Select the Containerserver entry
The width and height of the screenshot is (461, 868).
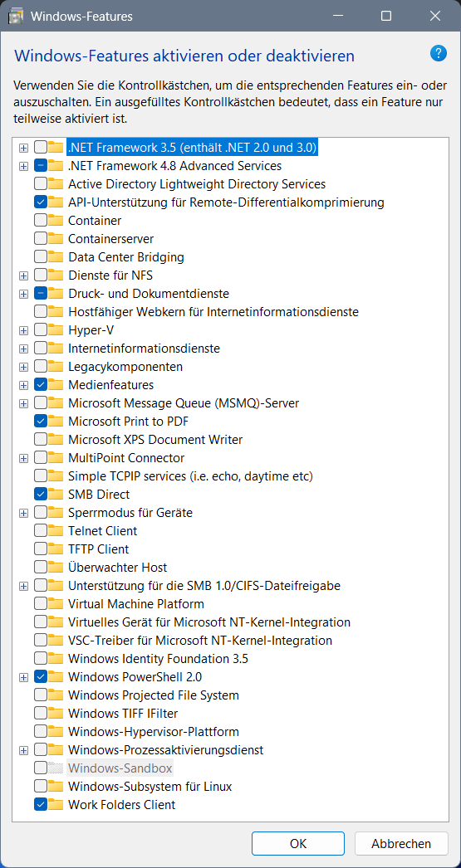[x=110, y=239]
